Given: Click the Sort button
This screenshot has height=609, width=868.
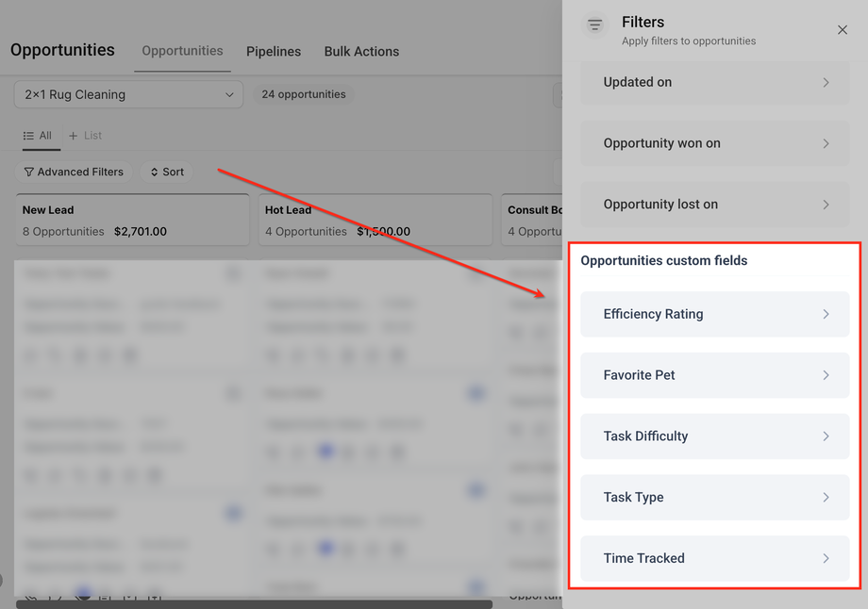Looking at the screenshot, I should pos(167,172).
